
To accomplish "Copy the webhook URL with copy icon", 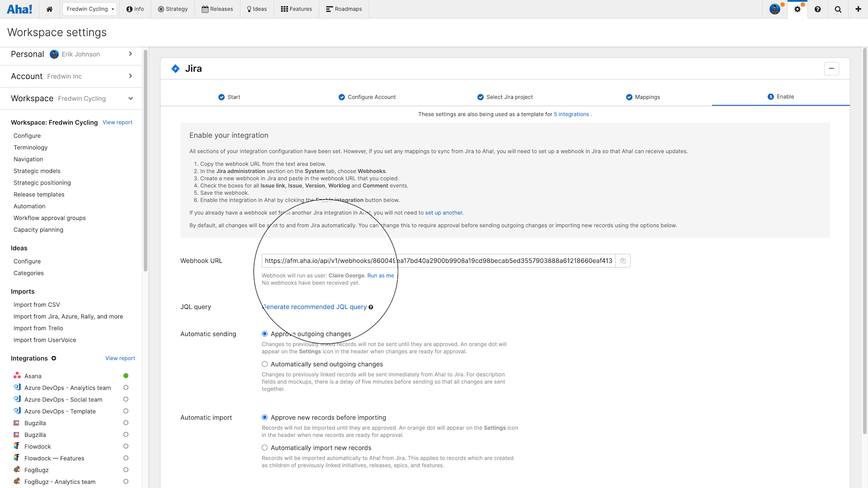I will 623,261.
